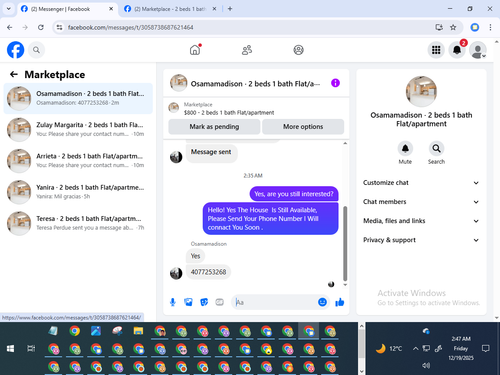Screen dimensions: 500x375
Task: Open the large listing thumbnail in info panel
Action: pos(421,91)
